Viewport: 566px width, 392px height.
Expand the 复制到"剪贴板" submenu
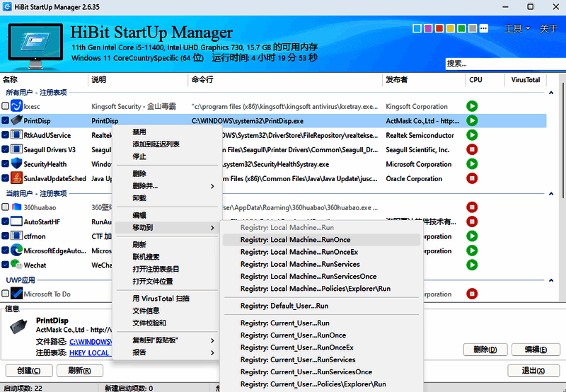[x=167, y=340]
